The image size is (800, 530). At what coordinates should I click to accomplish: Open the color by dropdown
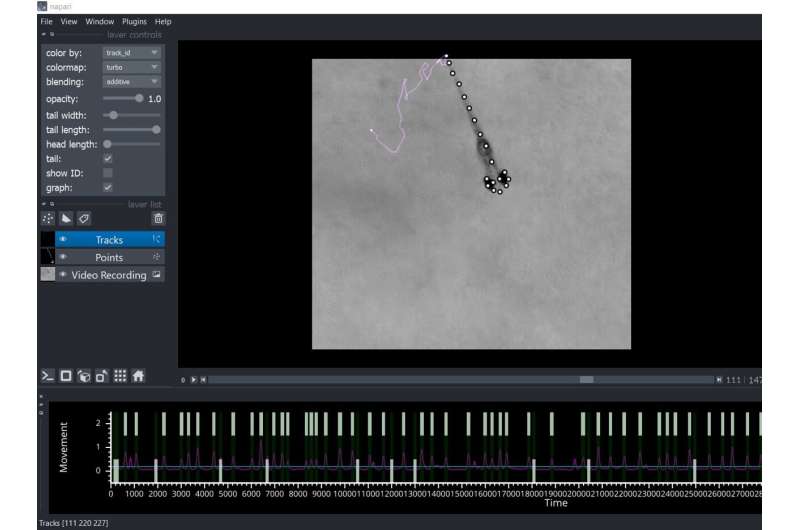coord(132,53)
